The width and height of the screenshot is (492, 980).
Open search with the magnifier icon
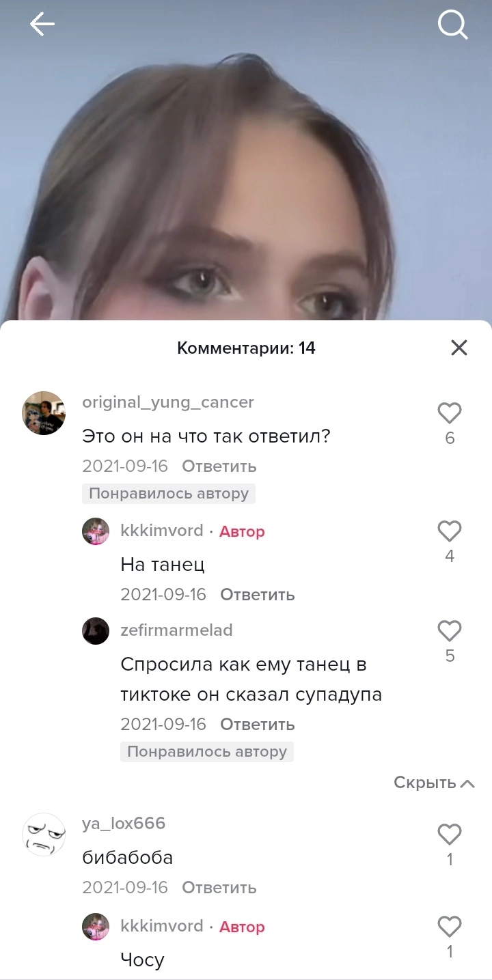[x=452, y=25]
